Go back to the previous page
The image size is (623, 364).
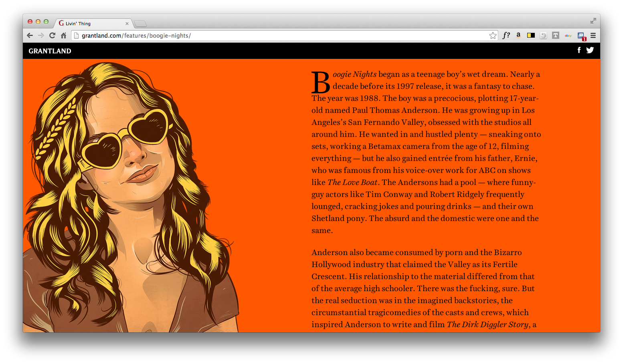point(30,36)
